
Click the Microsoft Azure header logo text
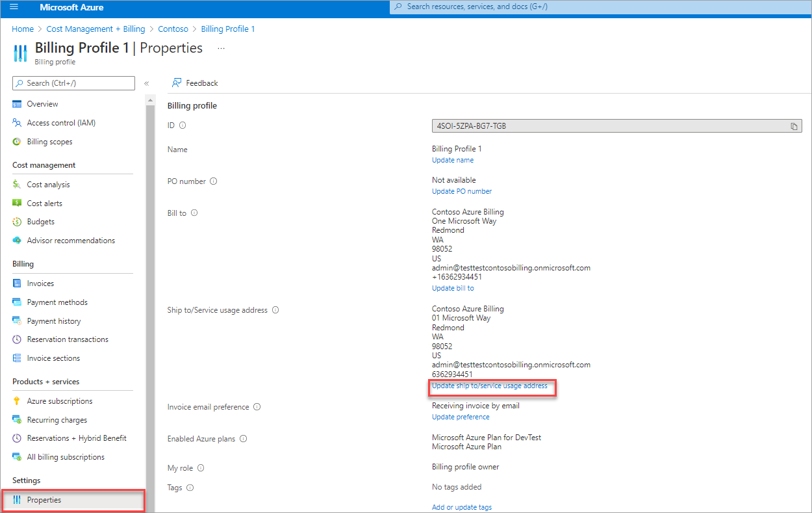(x=71, y=7)
